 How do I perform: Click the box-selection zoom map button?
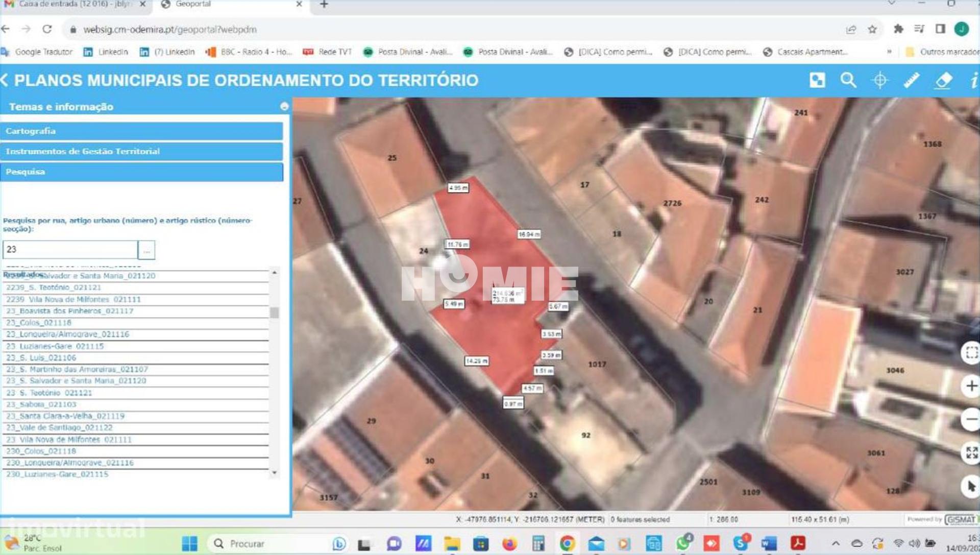[x=971, y=352]
